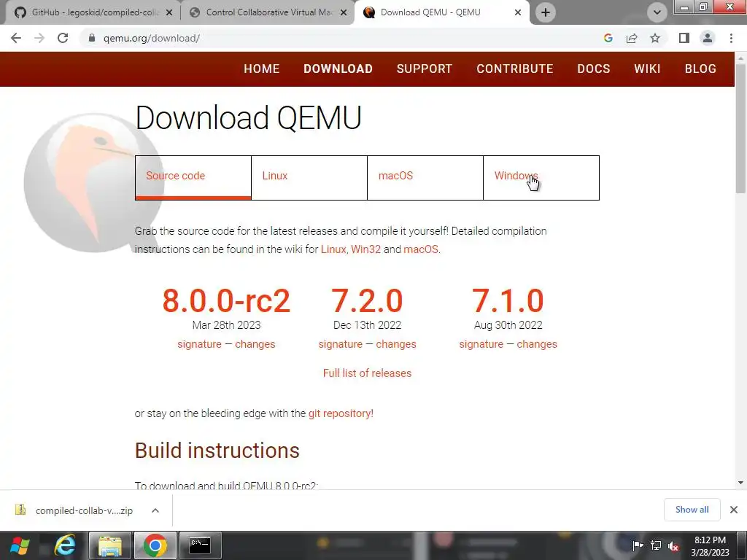Click the browser forward arrow
The width and height of the screenshot is (747, 560).
pyautogui.click(x=39, y=38)
